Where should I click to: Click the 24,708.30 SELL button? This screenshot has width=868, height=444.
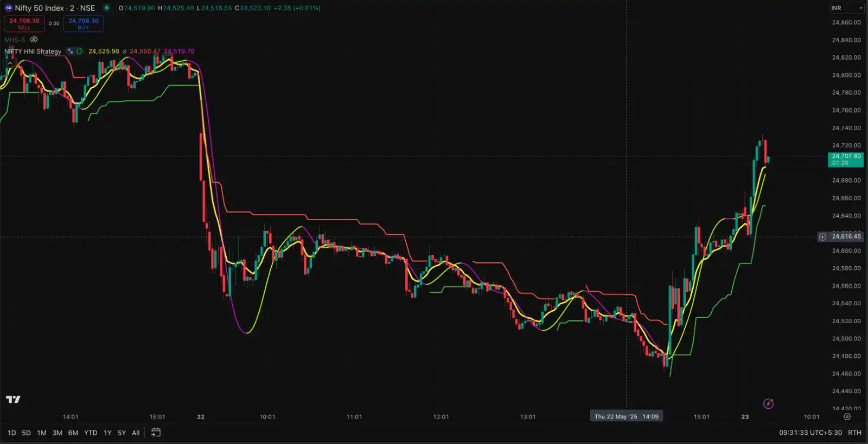pyautogui.click(x=24, y=23)
